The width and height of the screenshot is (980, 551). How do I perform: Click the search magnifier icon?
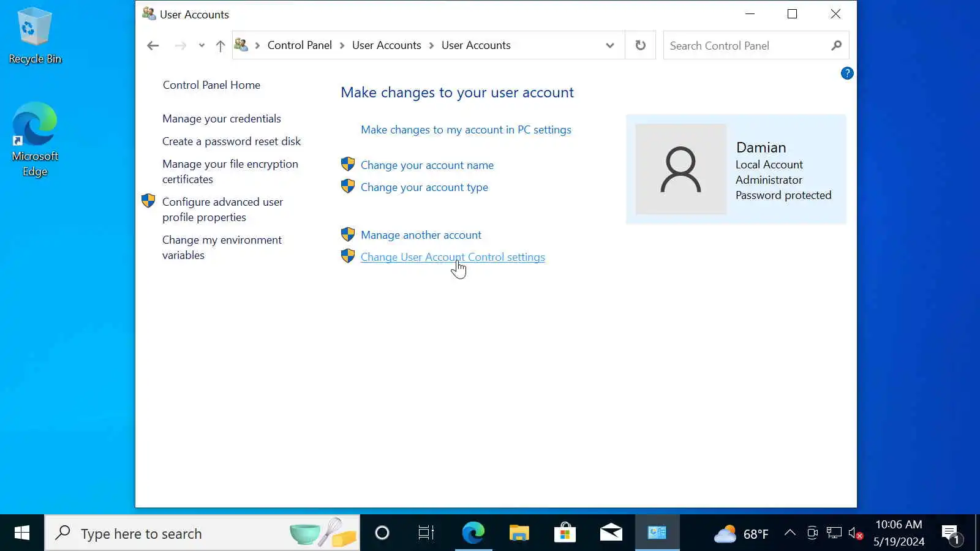point(837,45)
